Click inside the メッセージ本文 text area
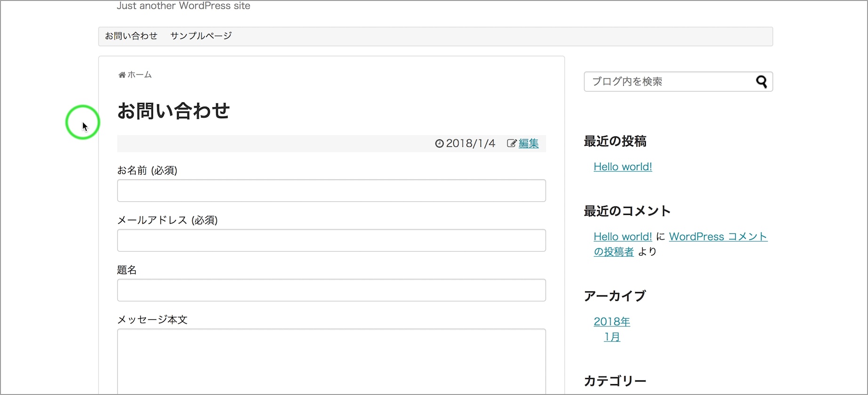 tap(331, 360)
